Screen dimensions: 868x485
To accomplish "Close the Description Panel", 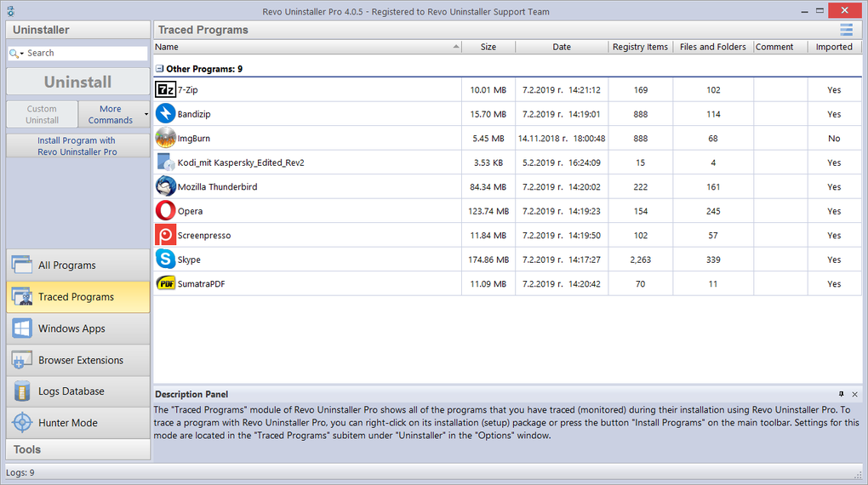I will [854, 394].
